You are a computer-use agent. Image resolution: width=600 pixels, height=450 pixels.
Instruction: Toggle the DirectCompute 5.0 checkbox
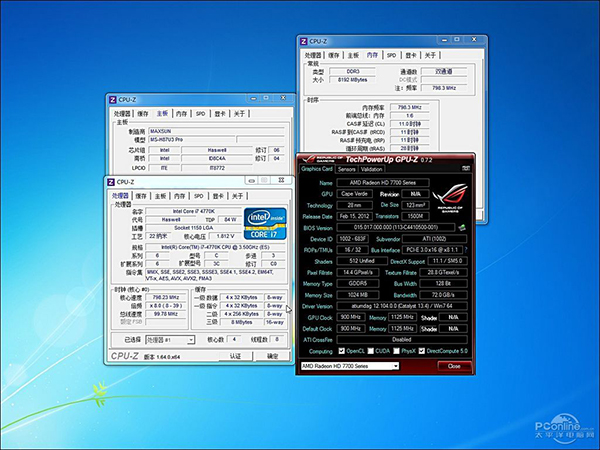tap(421, 351)
